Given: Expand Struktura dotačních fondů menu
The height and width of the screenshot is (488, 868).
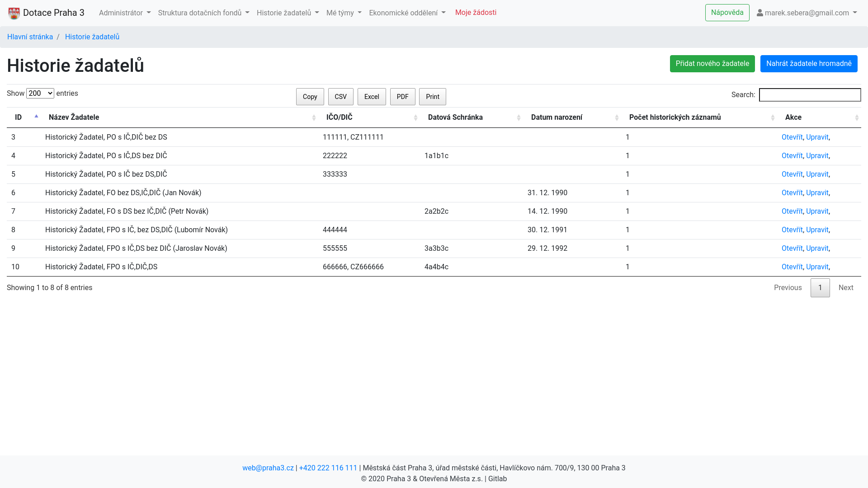Looking at the screenshot, I should (203, 13).
